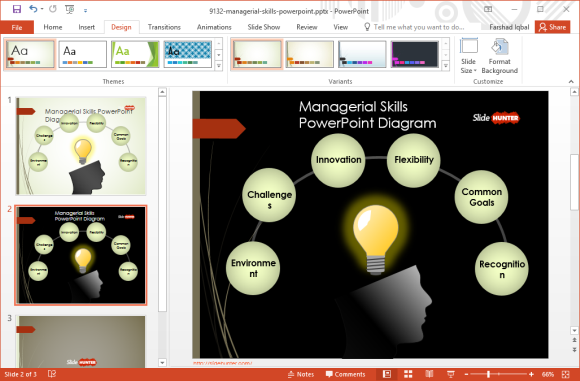Switch to Slide Sorter view icon
The image size is (580, 381).
[x=408, y=374]
